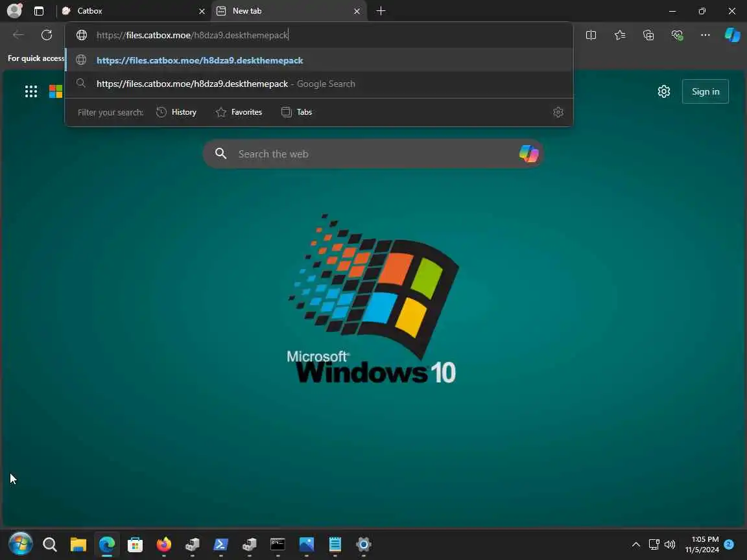The height and width of the screenshot is (560, 747).
Task: Click the Sign in button
Action: 705,91
